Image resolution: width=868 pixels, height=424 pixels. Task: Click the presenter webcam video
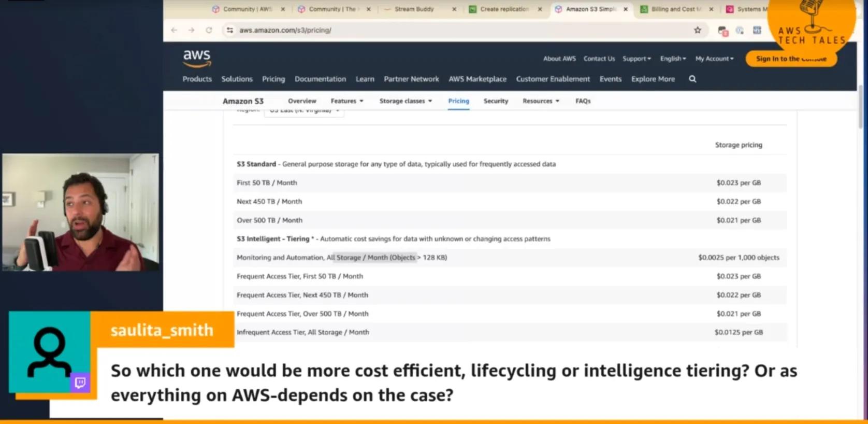[80, 212]
